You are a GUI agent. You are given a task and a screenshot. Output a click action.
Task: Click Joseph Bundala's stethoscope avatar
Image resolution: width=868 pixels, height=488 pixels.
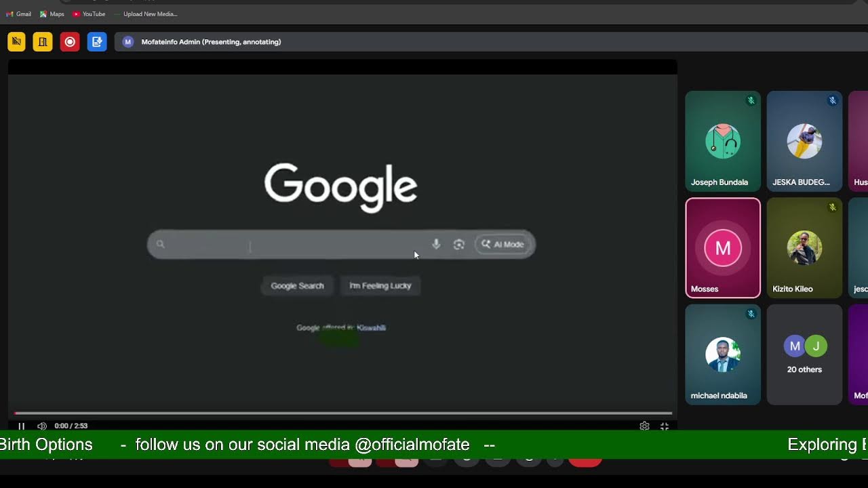[x=723, y=141]
